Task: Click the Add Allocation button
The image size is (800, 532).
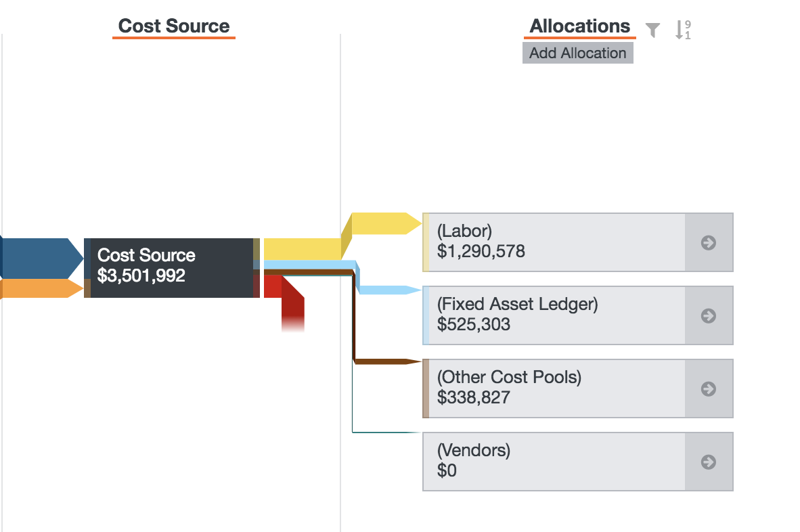Action: (x=577, y=53)
